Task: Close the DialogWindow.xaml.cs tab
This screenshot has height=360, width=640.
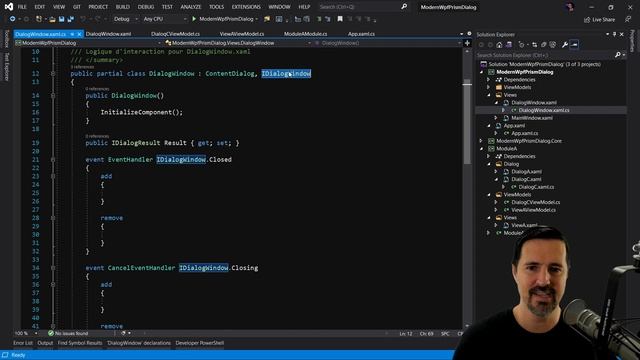Action: point(79,34)
